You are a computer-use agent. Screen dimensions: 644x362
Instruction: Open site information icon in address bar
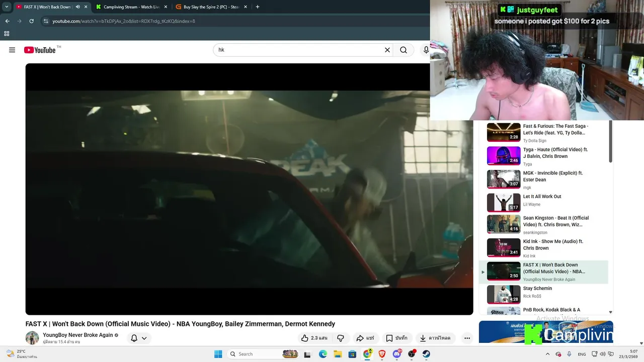46,21
